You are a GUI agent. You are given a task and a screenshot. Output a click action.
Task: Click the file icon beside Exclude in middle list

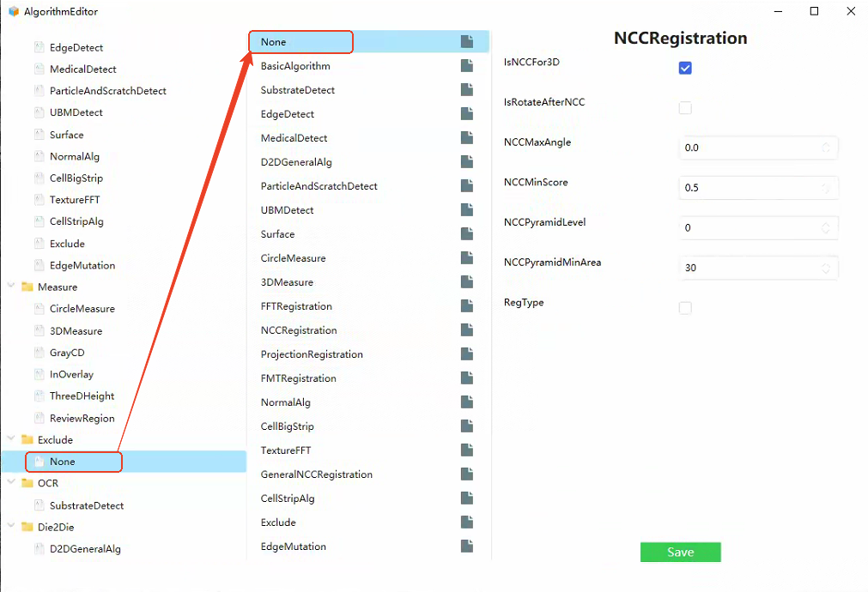point(467,523)
